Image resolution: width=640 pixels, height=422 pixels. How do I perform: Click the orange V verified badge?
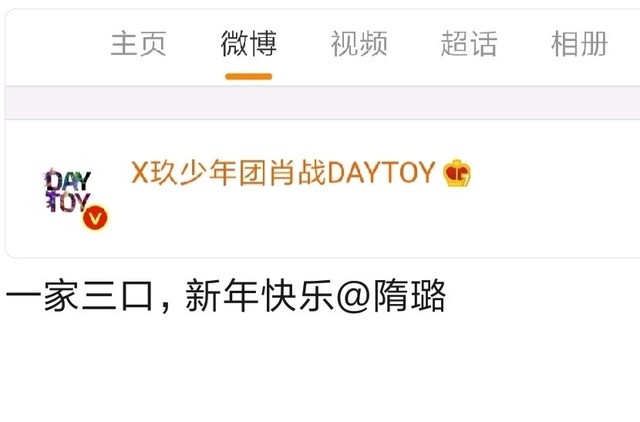(x=95, y=218)
